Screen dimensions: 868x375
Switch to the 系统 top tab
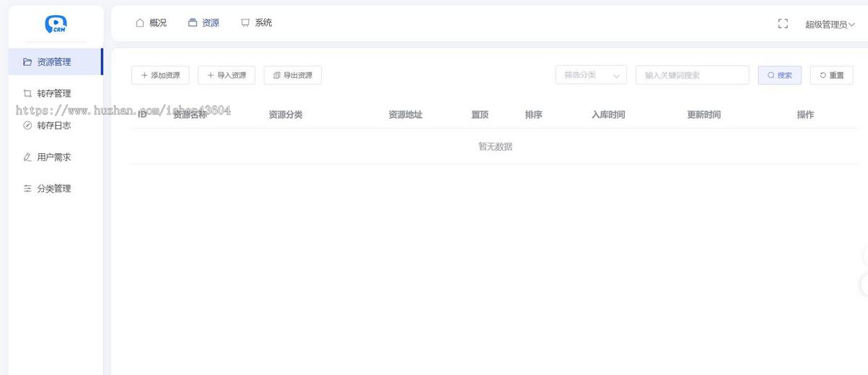pos(256,23)
